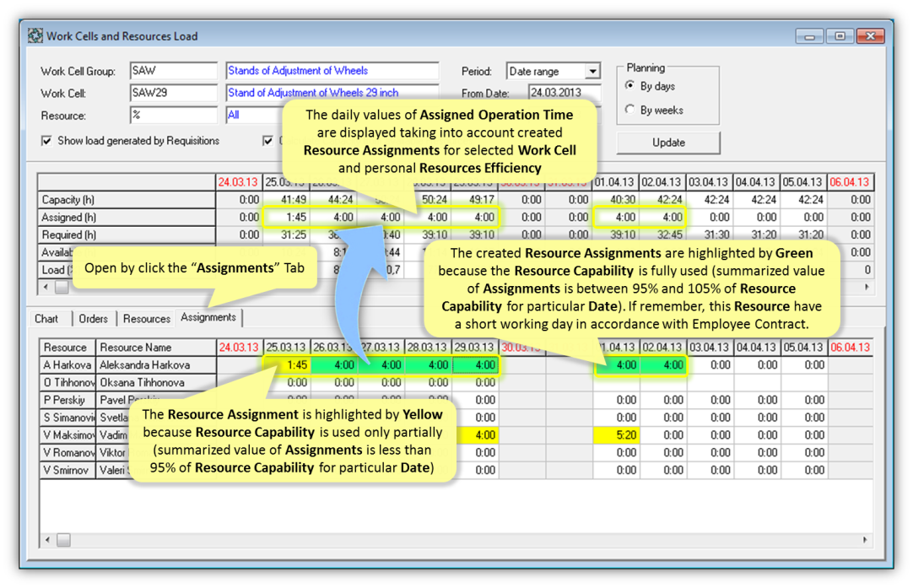The height and width of the screenshot is (588, 913).
Task: Select the "By days" planning option
Action: click(x=630, y=86)
